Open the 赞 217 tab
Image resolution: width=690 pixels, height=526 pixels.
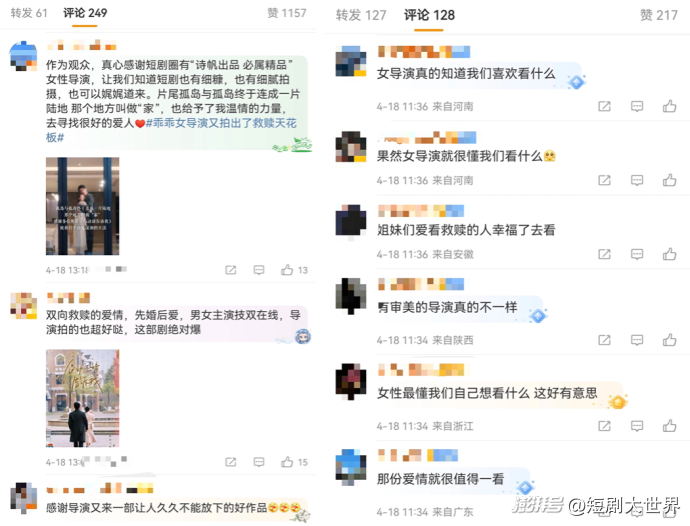[658, 15]
